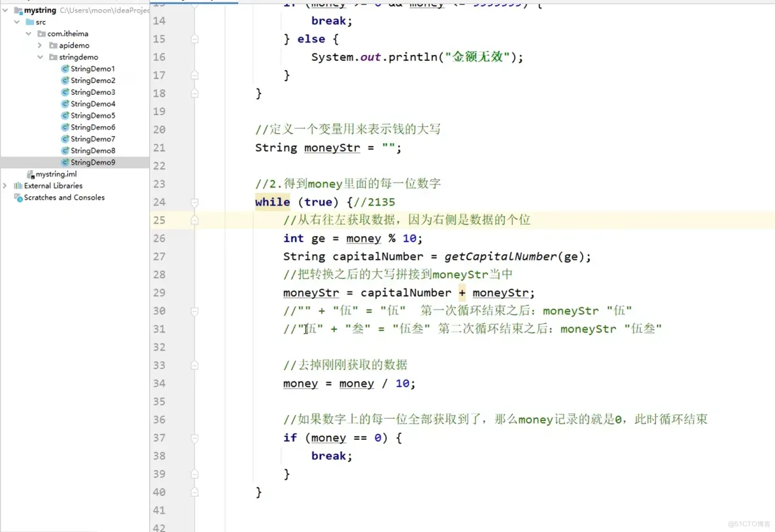Open StringDemo4 file from tree
Screen dimensions: 775x532
[x=93, y=104]
